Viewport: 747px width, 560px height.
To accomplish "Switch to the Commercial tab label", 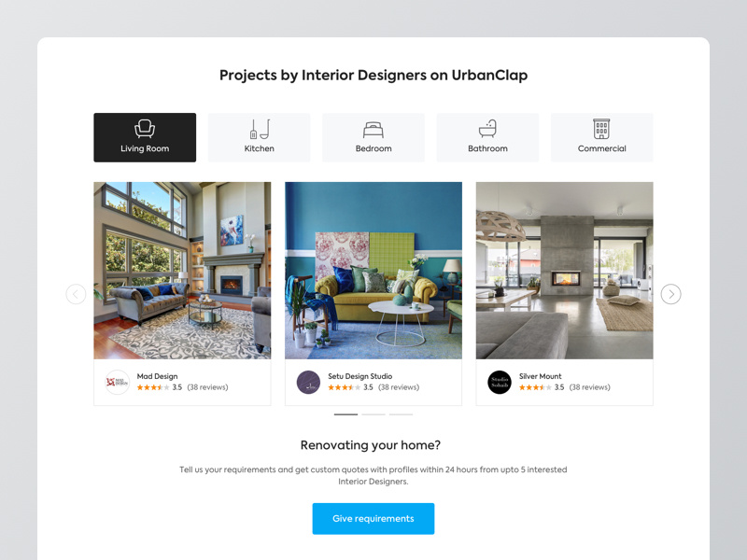I will click(x=601, y=148).
